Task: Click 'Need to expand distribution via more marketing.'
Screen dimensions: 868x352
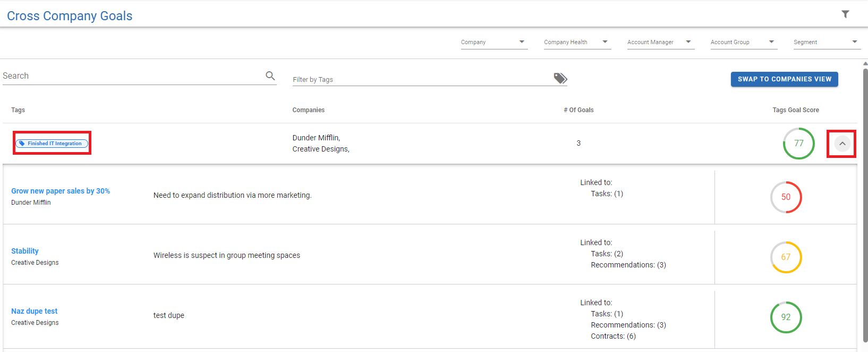Action: [232, 195]
